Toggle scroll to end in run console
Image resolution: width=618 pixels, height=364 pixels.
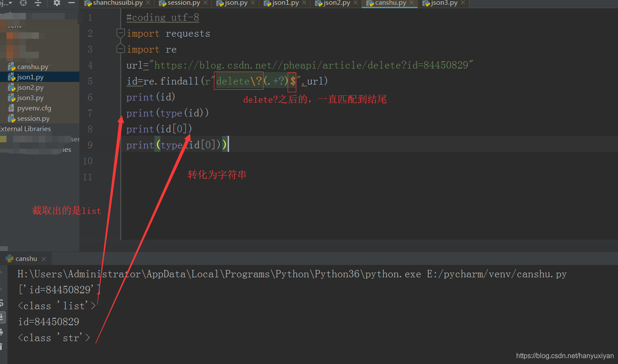(x=2, y=318)
